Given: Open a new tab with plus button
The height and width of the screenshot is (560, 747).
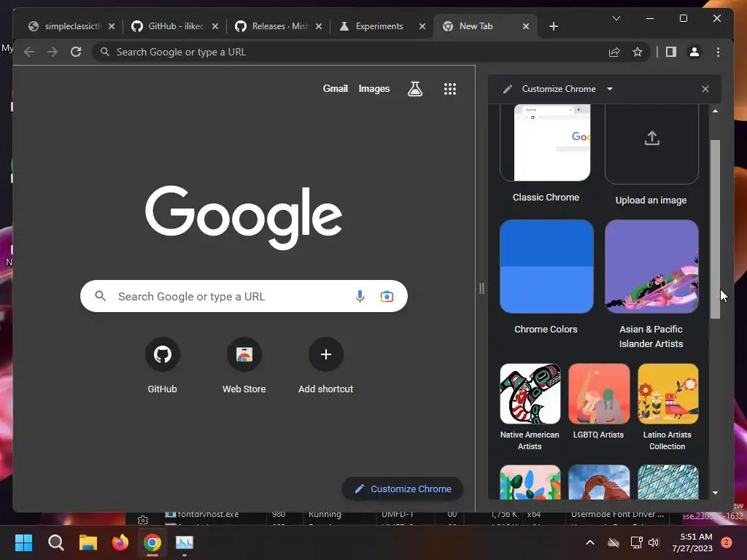Looking at the screenshot, I should (x=554, y=26).
